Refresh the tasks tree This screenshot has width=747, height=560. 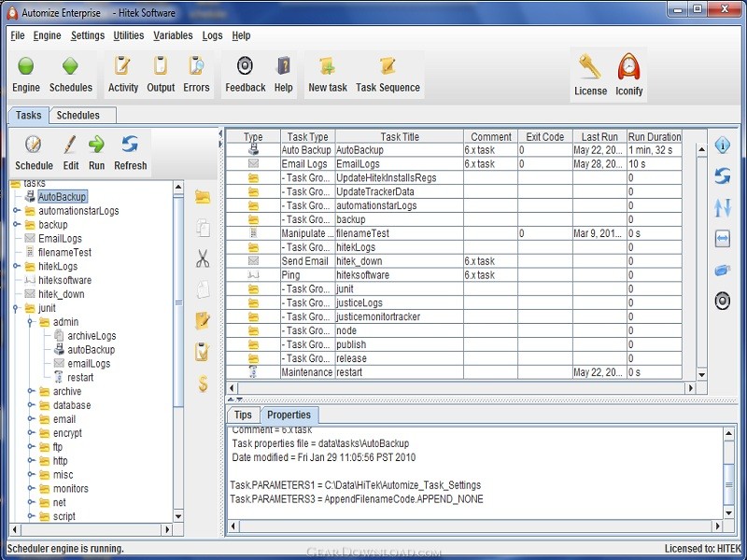130,144
